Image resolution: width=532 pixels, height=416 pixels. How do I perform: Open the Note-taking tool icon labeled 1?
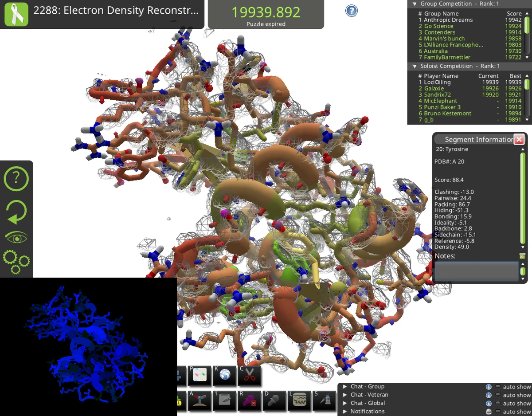(224, 400)
